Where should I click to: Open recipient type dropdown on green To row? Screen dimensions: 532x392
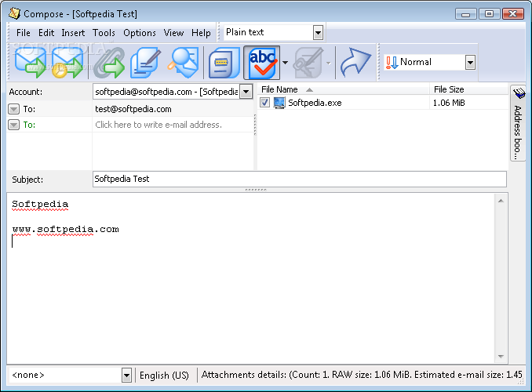click(x=13, y=125)
